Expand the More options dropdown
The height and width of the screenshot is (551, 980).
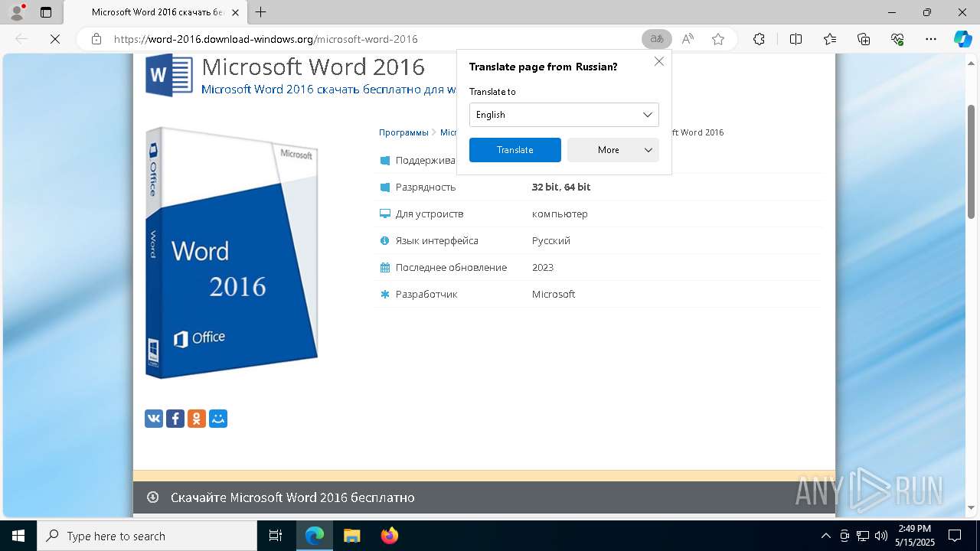612,150
